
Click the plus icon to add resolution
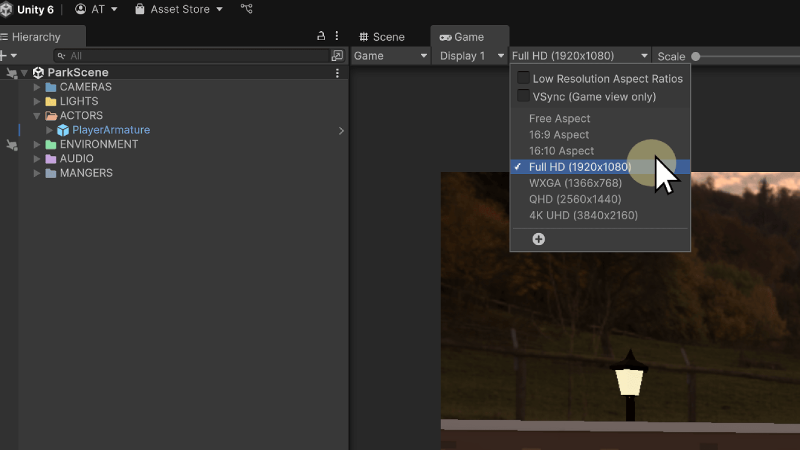(x=538, y=239)
